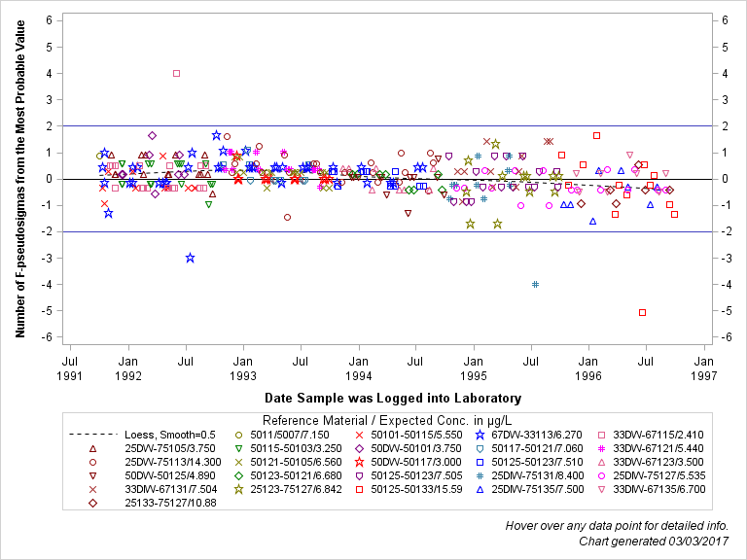The image size is (747, 560).
Task: Click the blue triangle data point near -1.6 at Jan 1996
Action: tap(593, 222)
